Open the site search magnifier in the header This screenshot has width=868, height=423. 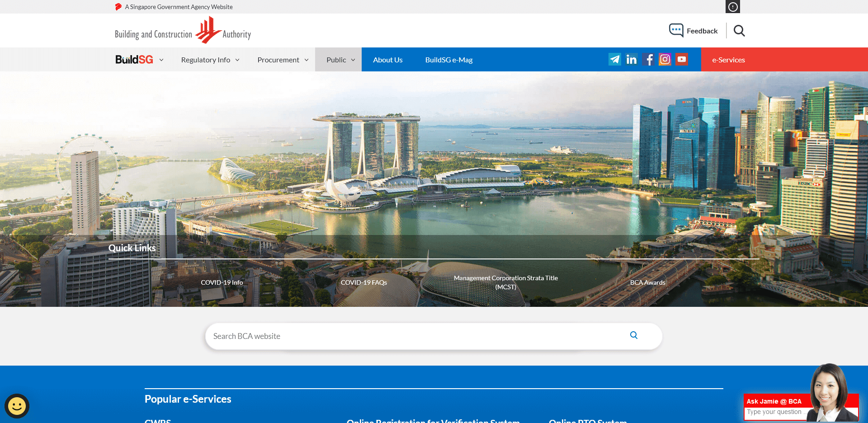[739, 30]
